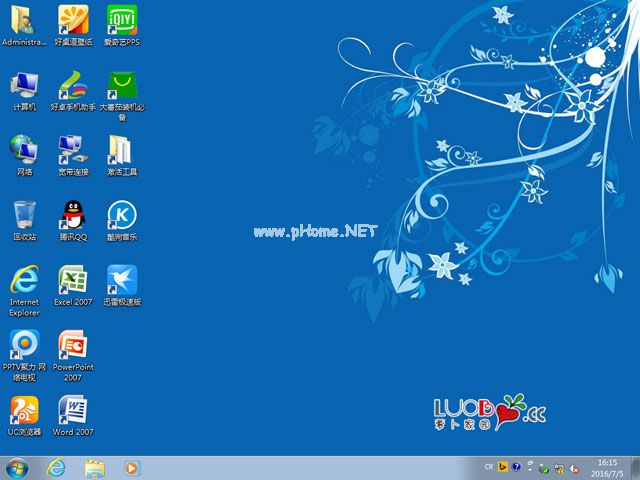Click the Bing tray icon

[503, 467]
